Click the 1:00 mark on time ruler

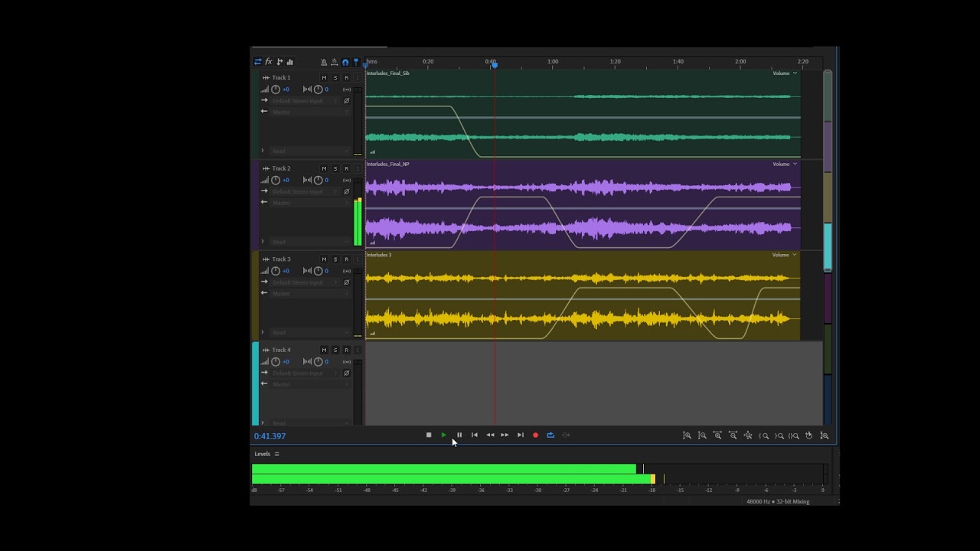(553, 61)
